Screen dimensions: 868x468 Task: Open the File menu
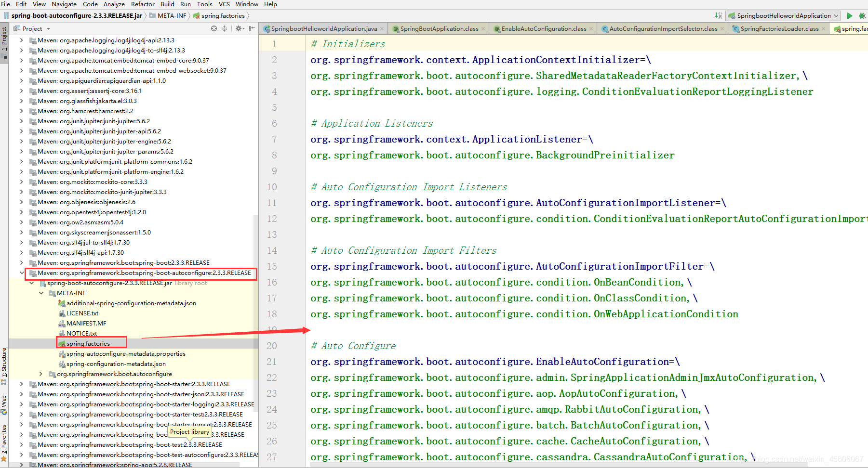(x=6, y=4)
